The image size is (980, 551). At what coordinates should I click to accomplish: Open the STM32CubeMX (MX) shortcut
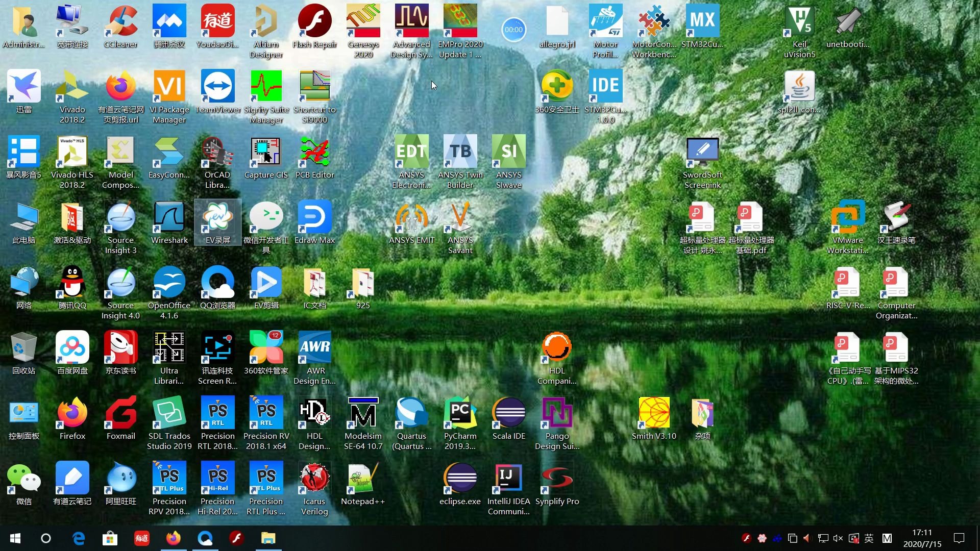pos(702,27)
